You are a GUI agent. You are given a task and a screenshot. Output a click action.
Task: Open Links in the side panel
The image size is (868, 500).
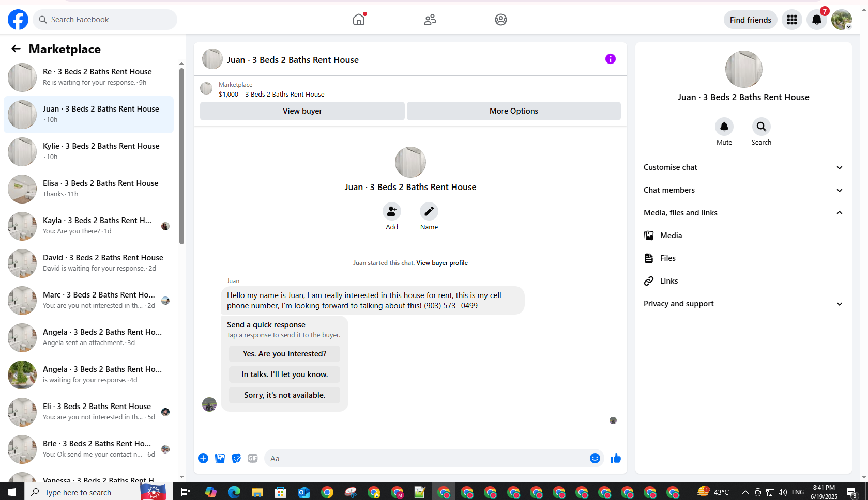point(743,281)
